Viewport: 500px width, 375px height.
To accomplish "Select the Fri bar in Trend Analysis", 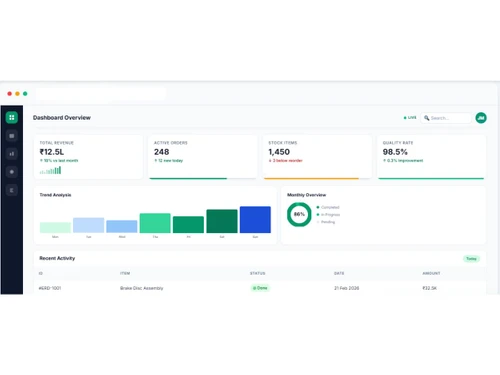I will pos(188,224).
